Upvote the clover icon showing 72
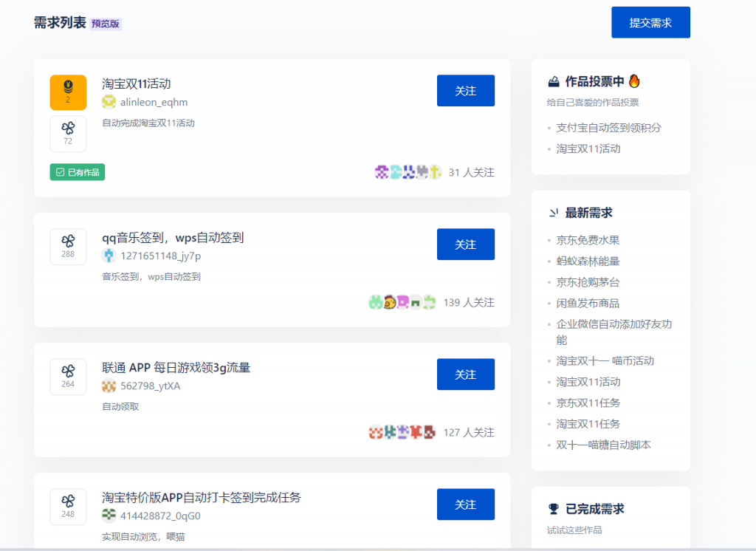The image size is (756, 551). 68,134
